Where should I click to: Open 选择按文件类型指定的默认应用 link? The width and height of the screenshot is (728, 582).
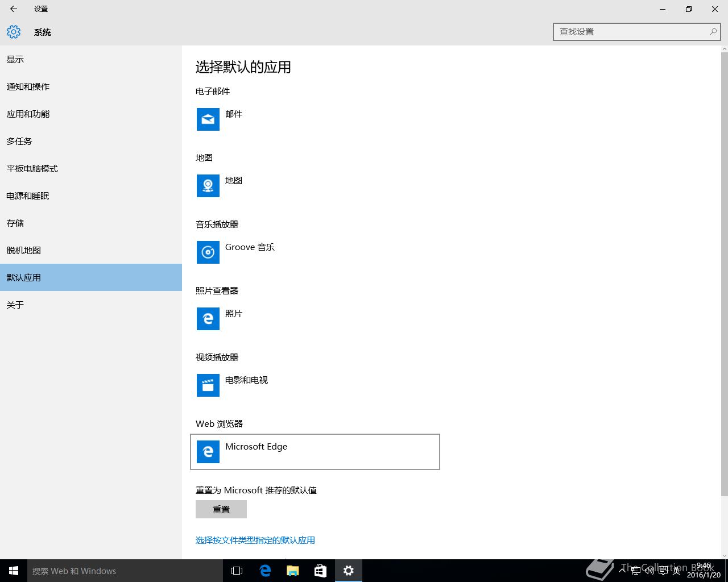point(255,540)
